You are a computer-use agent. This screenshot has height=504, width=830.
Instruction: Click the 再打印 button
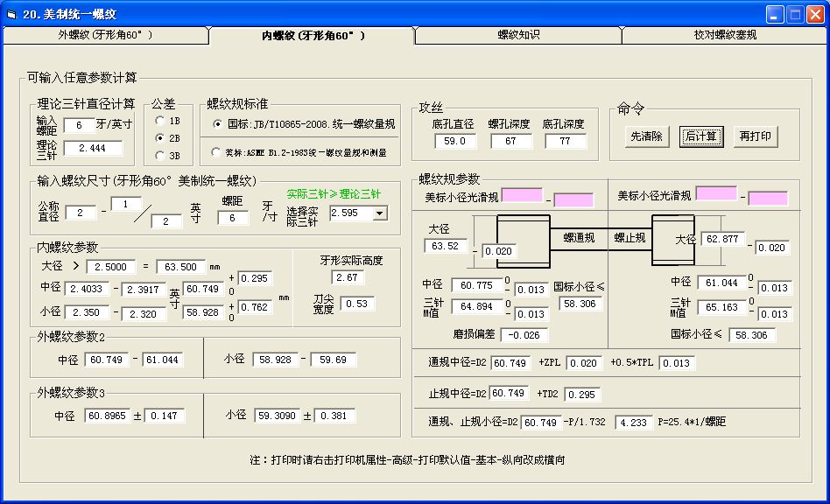(756, 136)
